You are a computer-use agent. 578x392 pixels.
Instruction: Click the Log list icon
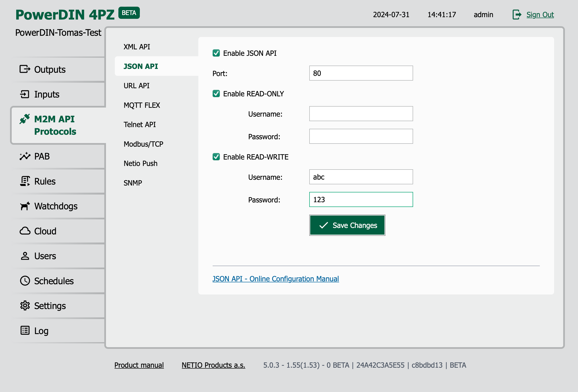coord(25,331)
